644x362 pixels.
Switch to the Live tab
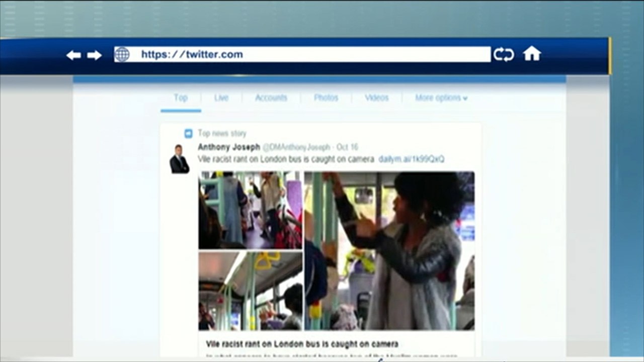pyautogui.click(x=221, y=98)
